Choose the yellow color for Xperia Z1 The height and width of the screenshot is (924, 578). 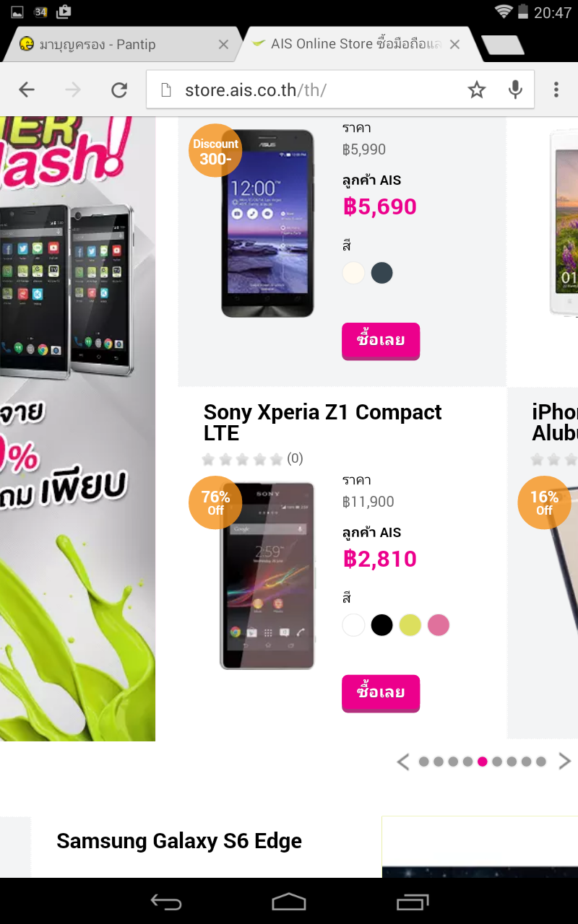[x=410, y=625]
